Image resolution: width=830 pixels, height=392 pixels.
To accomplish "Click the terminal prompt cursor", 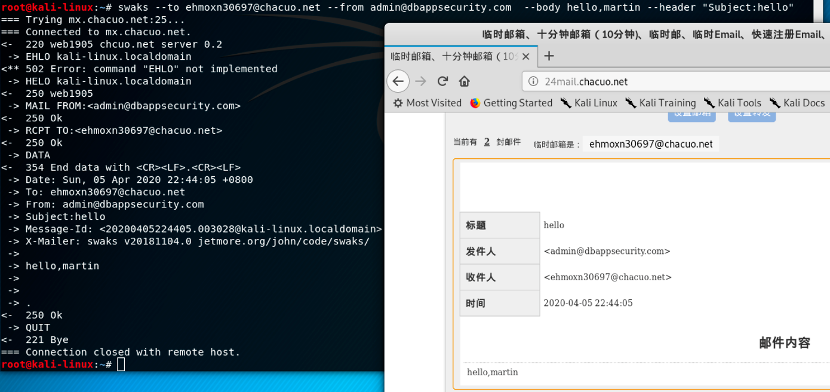I will pos(121,364).
